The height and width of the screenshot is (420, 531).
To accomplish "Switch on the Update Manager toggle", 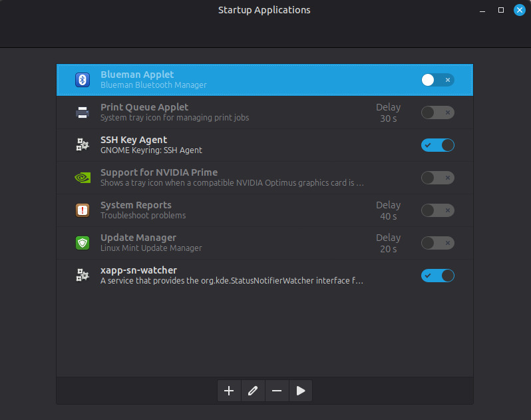I will [x=437, y=243].
